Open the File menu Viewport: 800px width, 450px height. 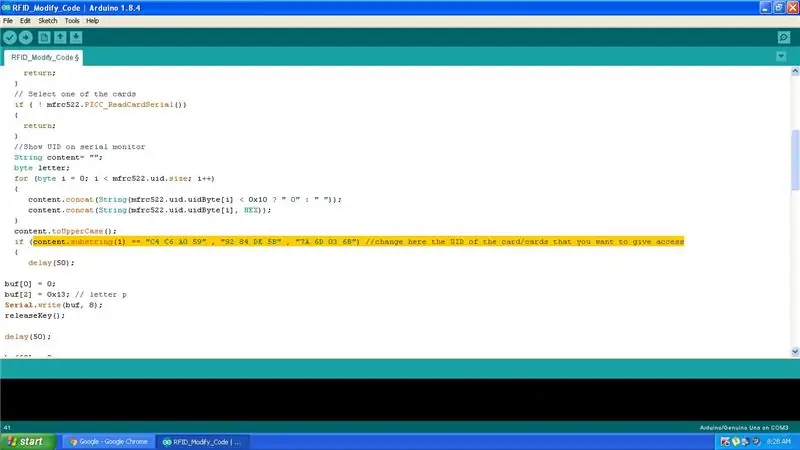pos(8,21)
